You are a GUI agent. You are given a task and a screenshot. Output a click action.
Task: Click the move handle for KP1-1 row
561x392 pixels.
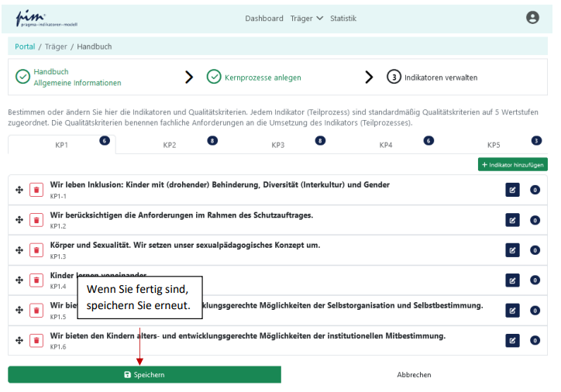click(19, 190)
